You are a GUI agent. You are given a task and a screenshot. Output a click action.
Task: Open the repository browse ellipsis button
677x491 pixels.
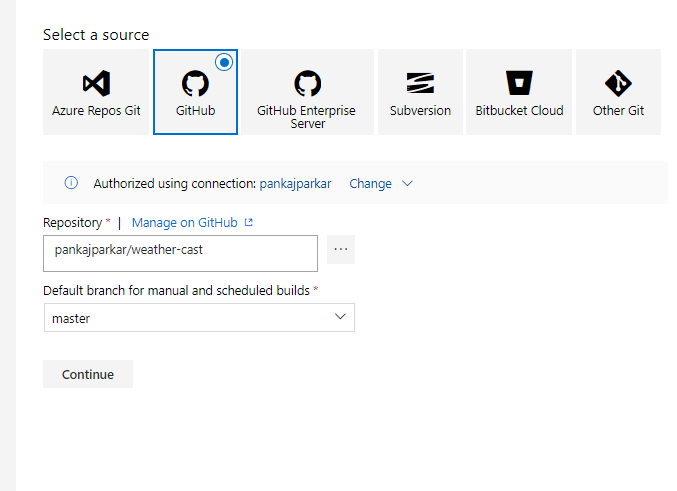point(341,249)
